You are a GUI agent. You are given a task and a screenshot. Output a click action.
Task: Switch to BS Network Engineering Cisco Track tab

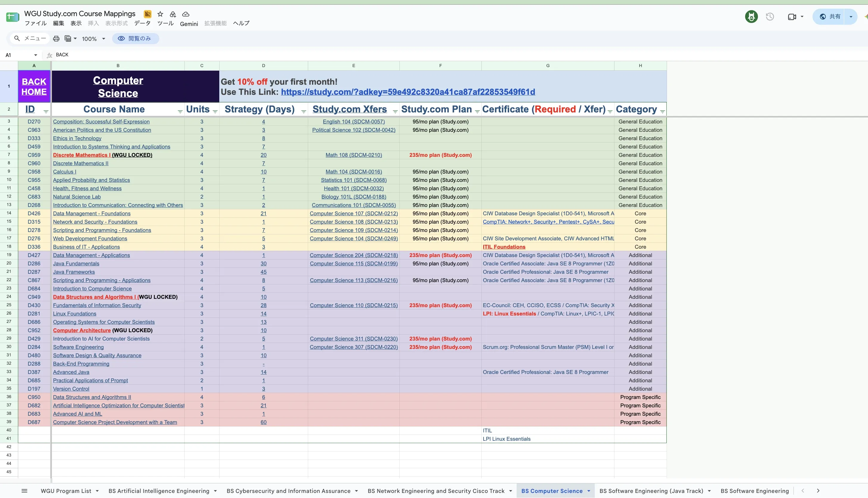click(x=436, y=491)
